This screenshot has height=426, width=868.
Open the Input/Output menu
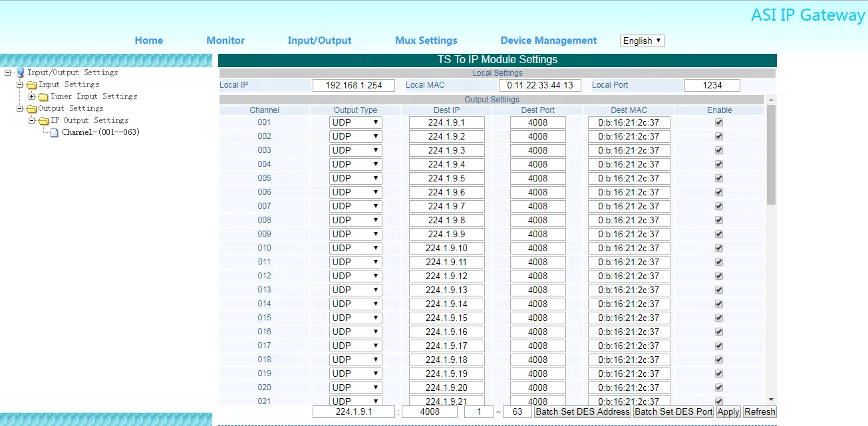point(319,41)
